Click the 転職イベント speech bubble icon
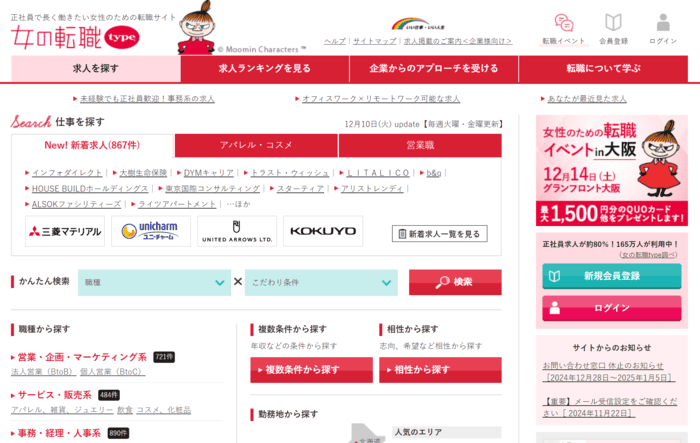 (563, 23)
